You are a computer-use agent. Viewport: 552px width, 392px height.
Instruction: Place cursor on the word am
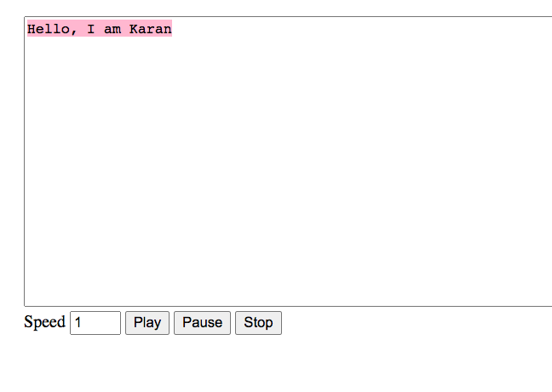click(x=112, y=29)
